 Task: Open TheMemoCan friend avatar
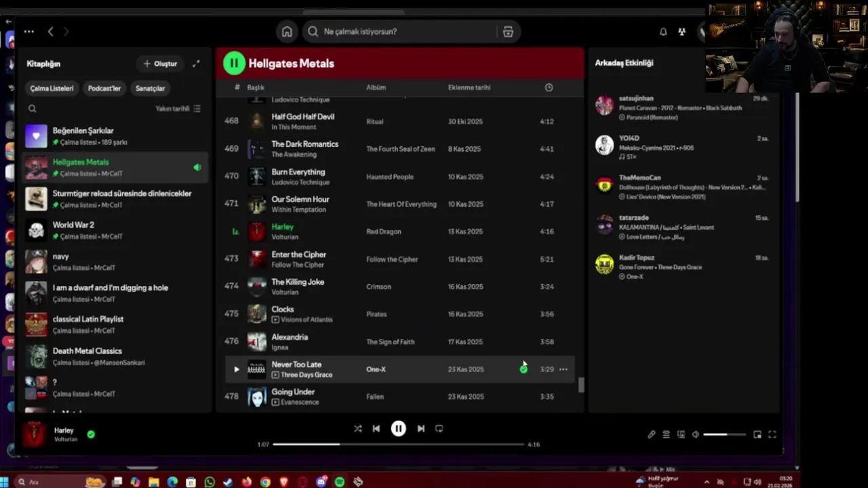(x=604, y=185)
